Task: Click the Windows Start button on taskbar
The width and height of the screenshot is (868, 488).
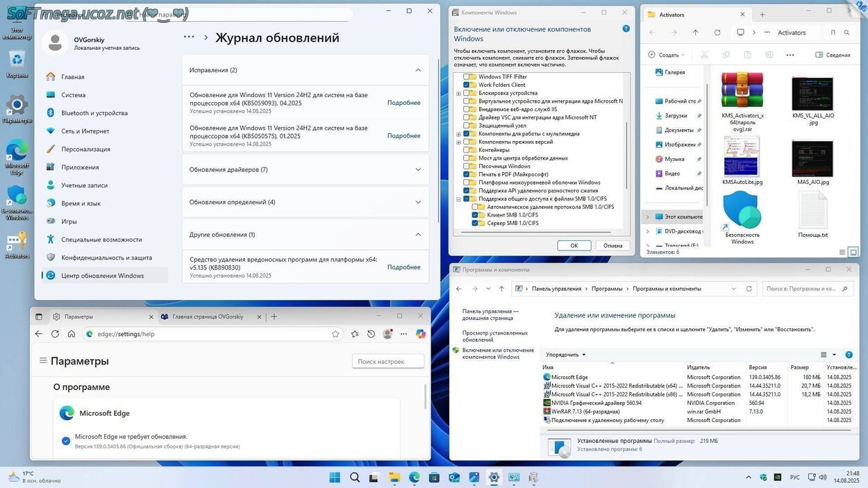Action: [x=335, y=478]
